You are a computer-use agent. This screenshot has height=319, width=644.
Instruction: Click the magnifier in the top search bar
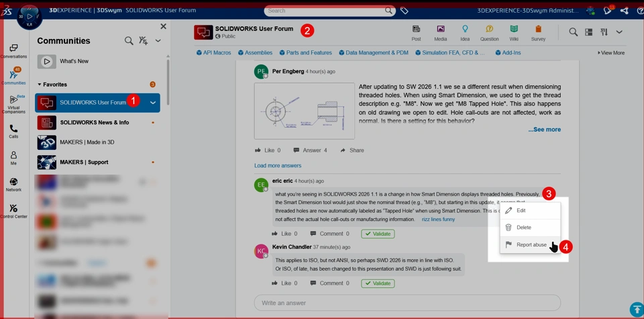point(388,11)
